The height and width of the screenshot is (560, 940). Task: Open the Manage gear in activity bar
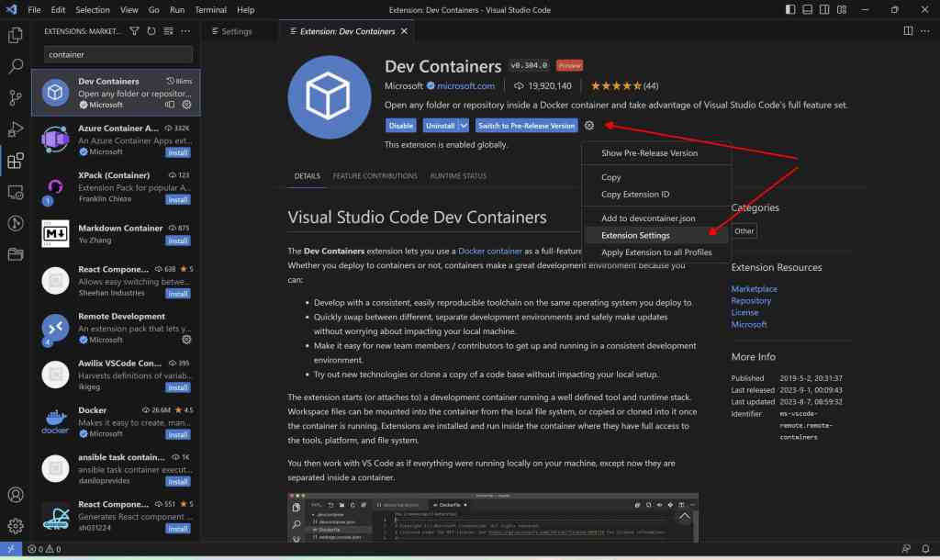pyautogui.click(x=16, y=526)
